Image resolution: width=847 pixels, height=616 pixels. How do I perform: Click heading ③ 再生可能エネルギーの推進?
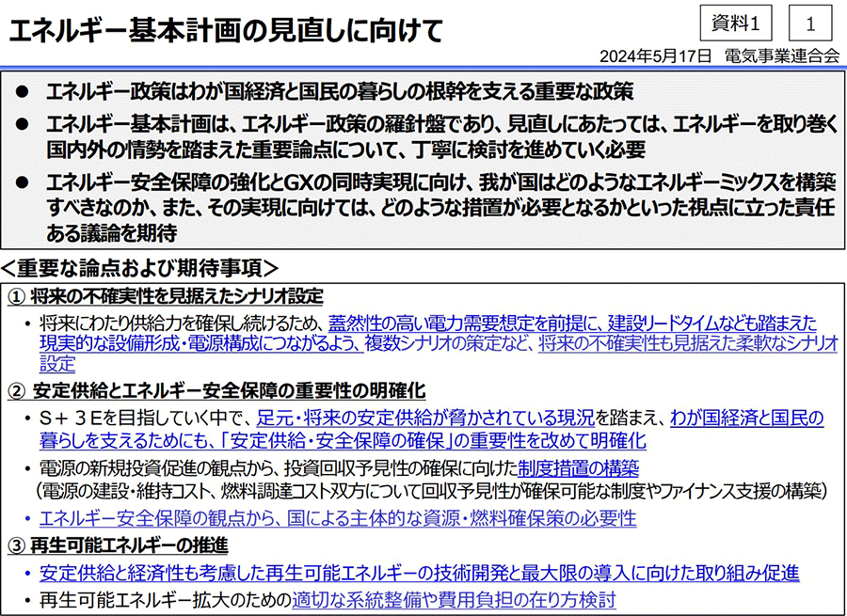118,545
